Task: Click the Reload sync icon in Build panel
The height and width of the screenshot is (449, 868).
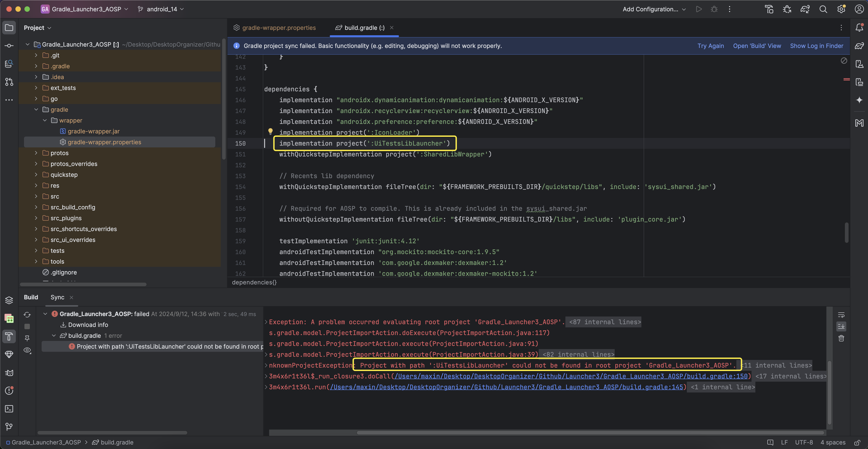Action: pos(27,315)
